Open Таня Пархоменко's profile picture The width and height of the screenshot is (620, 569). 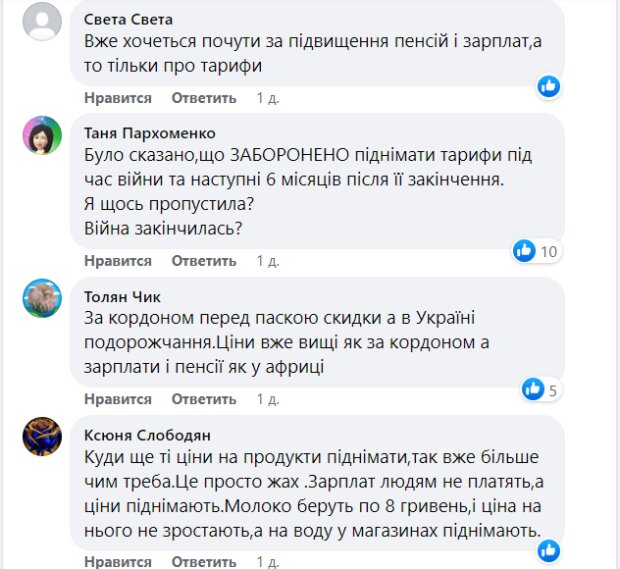pyautogui.click(x=42, y=137)
